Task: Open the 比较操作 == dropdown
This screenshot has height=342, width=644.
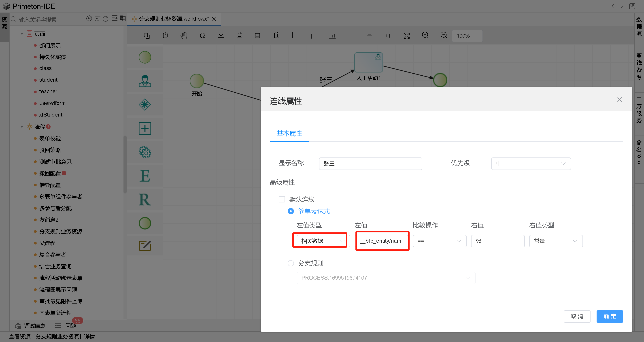Action: pyautogui.click(x=439, y=241)
